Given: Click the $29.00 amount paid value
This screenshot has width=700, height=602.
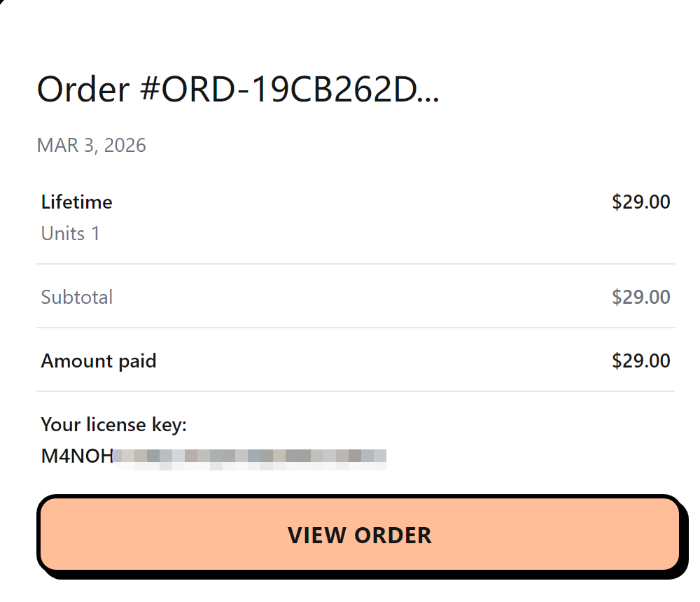Looking at the screenshot, I should point(639,360).
